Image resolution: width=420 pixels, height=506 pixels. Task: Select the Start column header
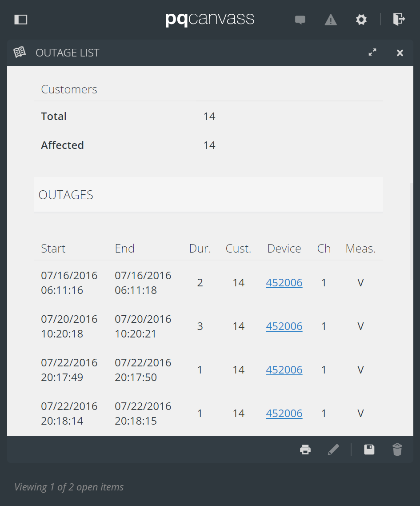click(53, 248)
